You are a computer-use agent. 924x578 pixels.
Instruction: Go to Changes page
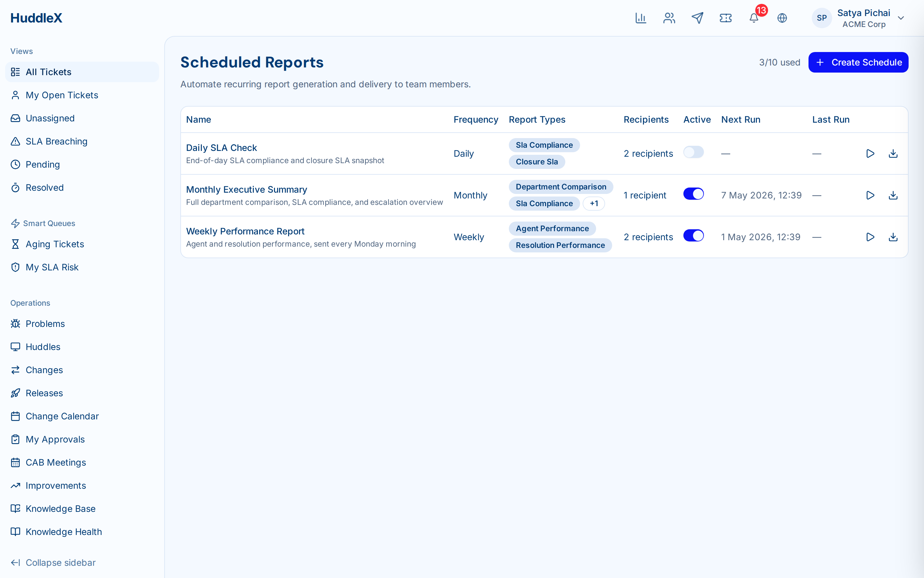point(82,370)
